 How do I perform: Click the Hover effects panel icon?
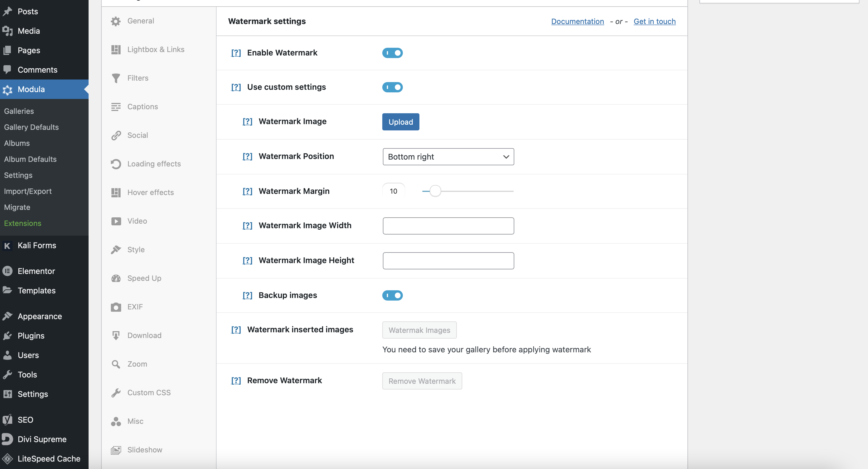[117, 192]
